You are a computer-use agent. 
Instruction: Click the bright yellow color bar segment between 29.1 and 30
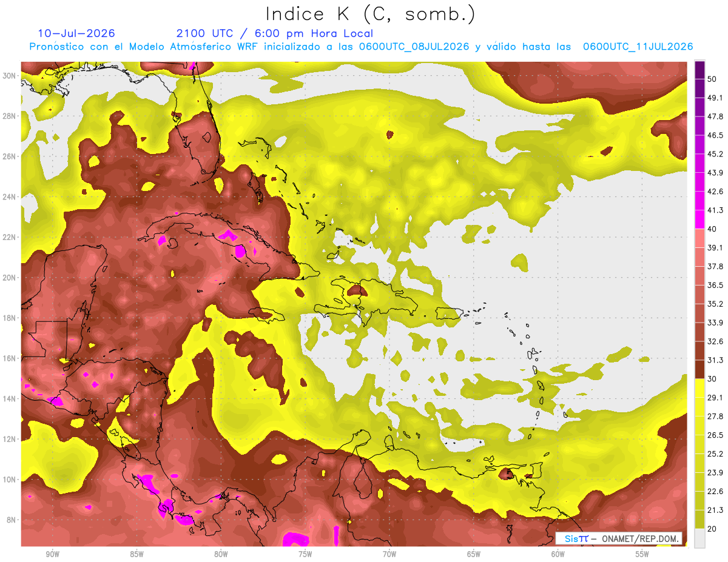coord(699,388)
